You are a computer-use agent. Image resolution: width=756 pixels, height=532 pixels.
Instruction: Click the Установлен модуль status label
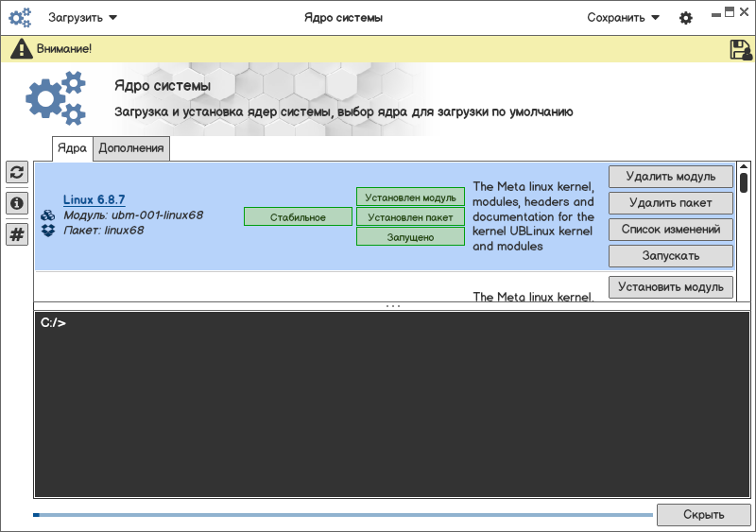pyautogui.click(x=410, y=197)
